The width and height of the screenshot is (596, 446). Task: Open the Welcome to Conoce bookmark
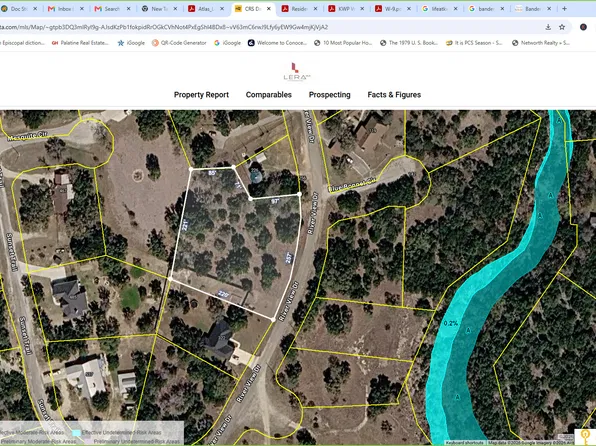[277, 43]
